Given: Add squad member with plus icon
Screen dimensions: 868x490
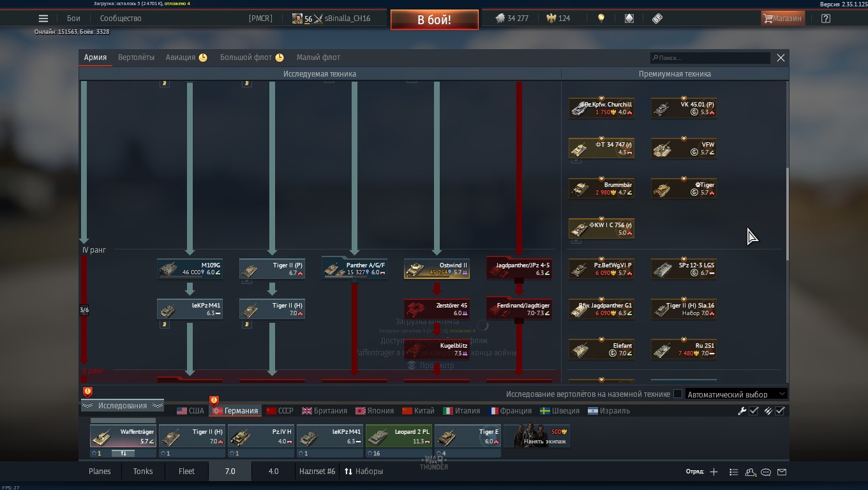Looking at the screenshot, I should pos(714,472).
